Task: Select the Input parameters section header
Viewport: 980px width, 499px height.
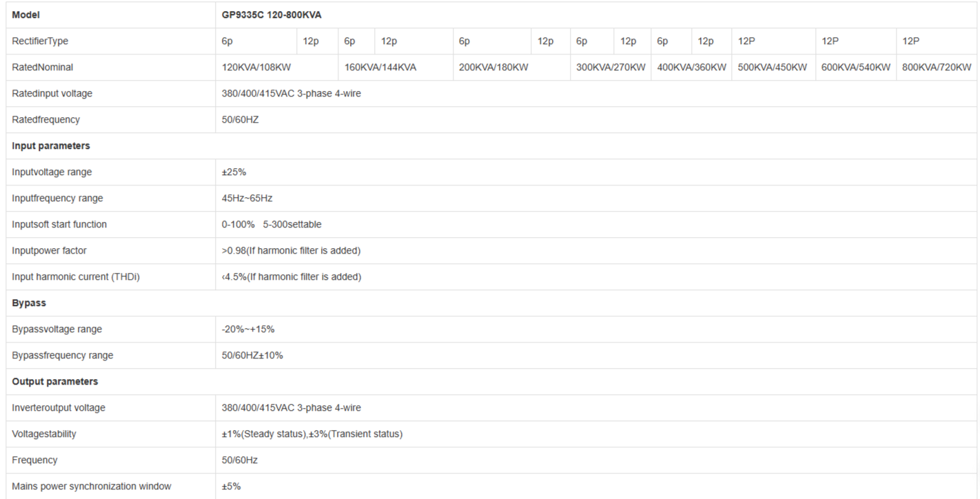Action: click(x=51, y=146)
